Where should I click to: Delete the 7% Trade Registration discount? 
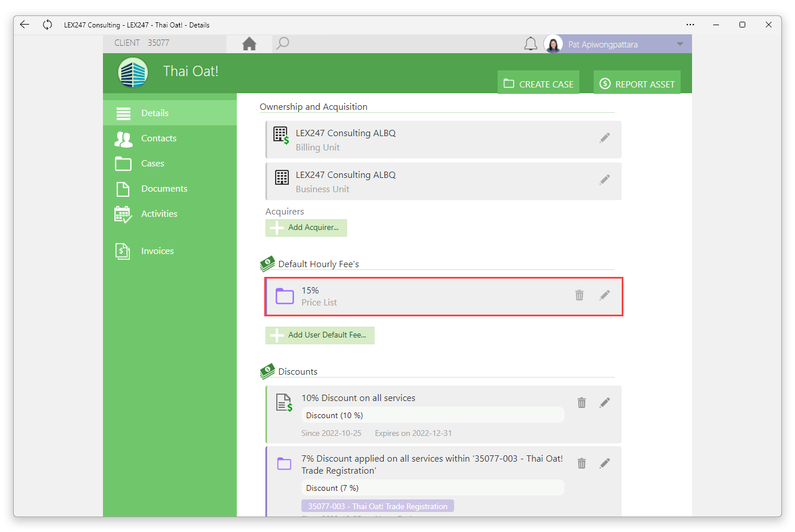tap(582, 463)
